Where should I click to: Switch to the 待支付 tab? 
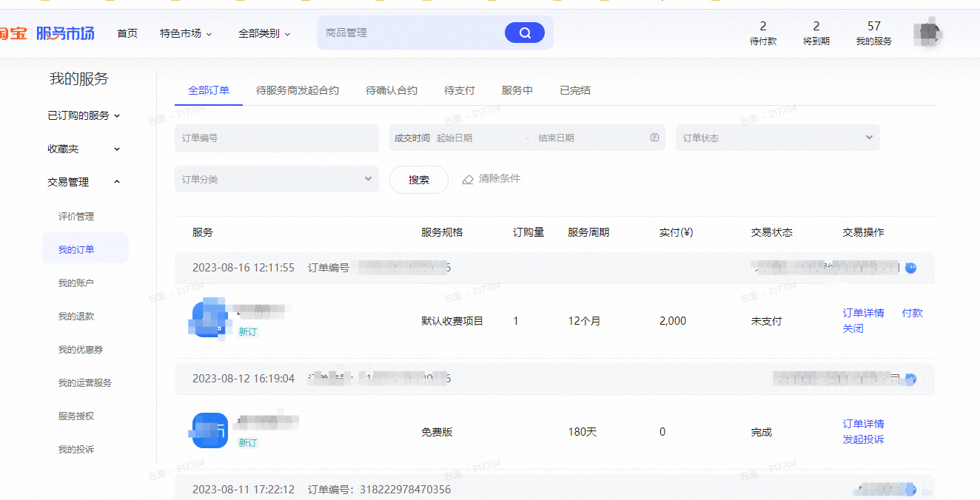[x=460, y=90]
